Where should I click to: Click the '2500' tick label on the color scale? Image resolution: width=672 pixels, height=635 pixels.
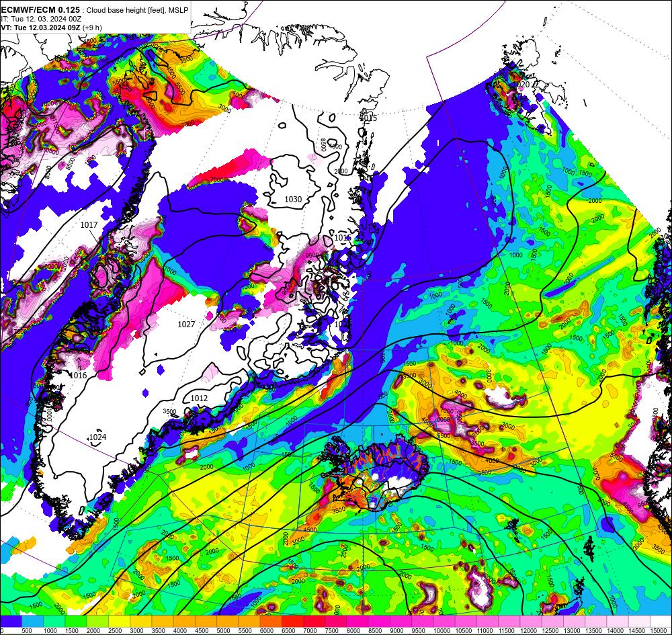pyautogui.click(x=116, y=631)
